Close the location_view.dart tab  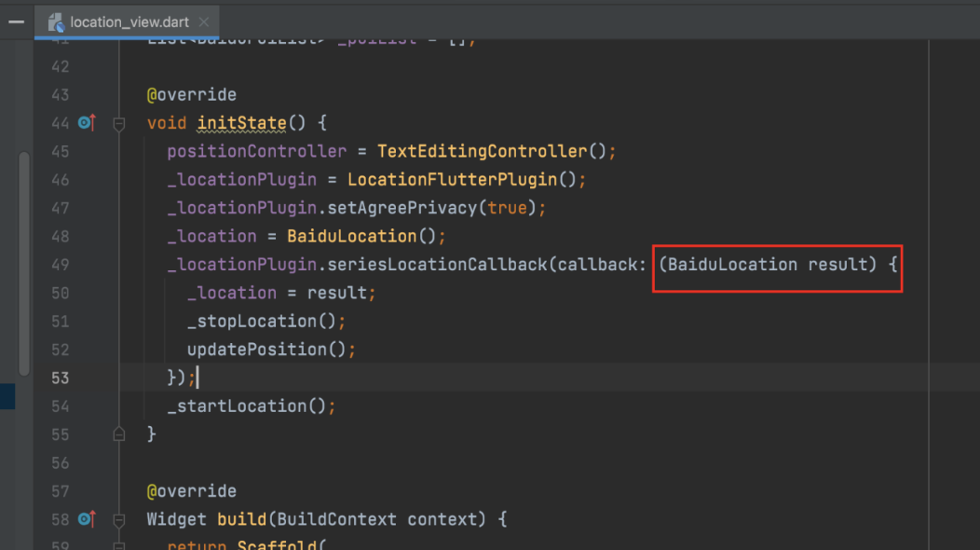pyautogui.click(x=203, y=21)
